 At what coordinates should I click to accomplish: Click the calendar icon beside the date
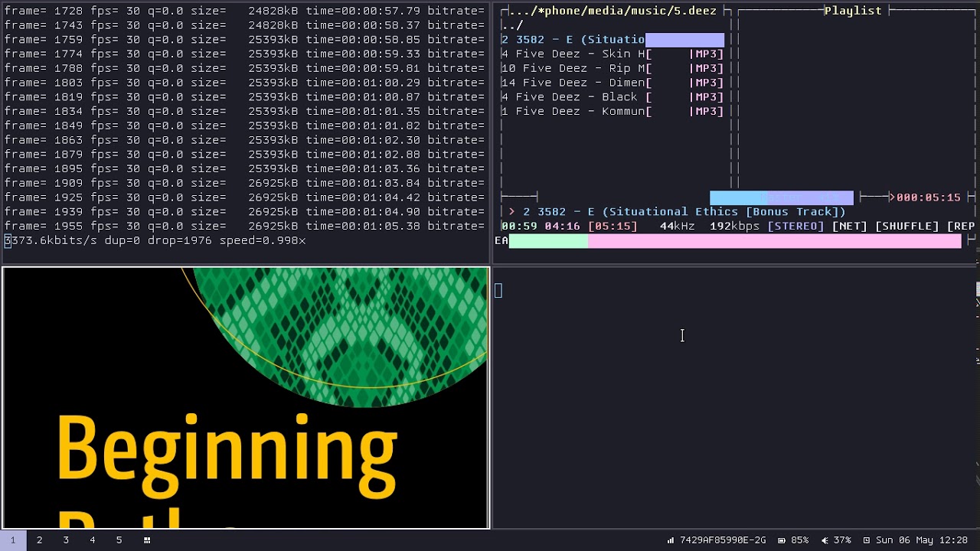pyautogui.click(x=867, y=540)
